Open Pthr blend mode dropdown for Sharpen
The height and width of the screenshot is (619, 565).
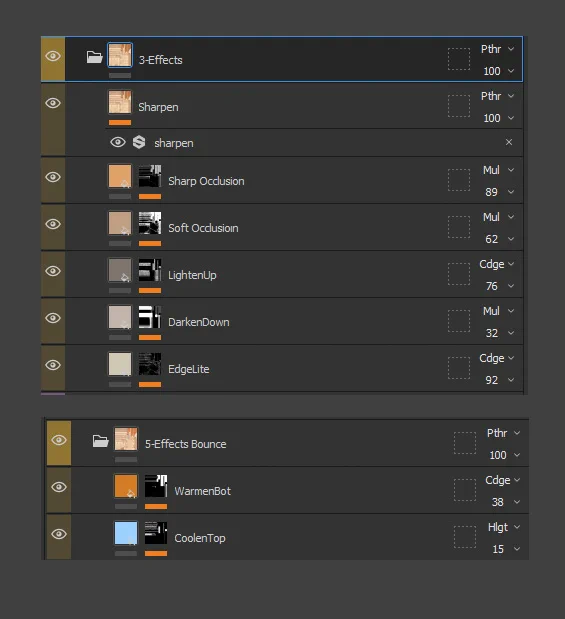tap(497, 96)
